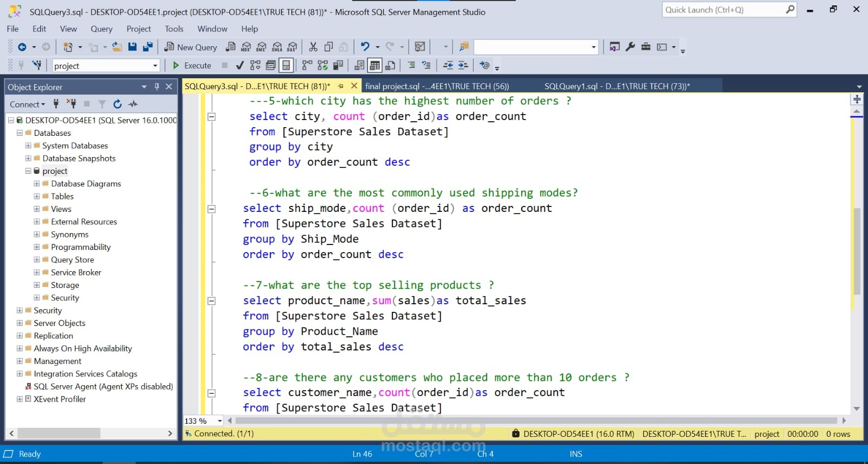Open a new MDX query

(x=246, y=47)
